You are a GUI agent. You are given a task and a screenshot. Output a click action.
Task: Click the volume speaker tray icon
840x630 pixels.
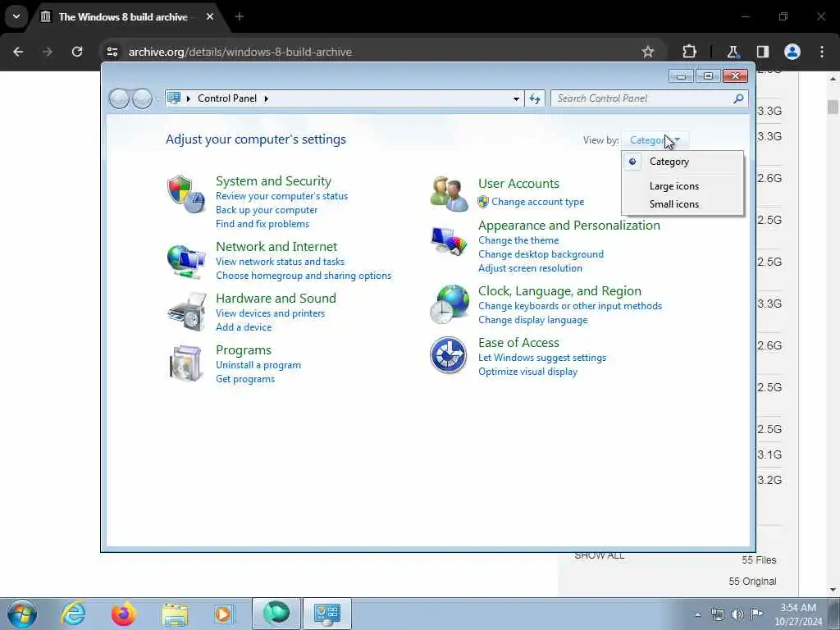(737, 614)
